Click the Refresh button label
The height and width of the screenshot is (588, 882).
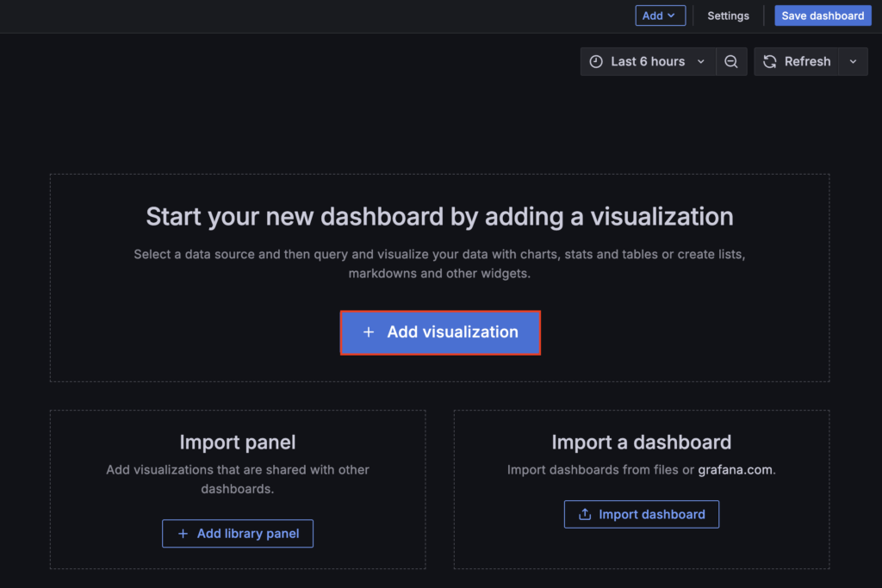pos(807,61)
